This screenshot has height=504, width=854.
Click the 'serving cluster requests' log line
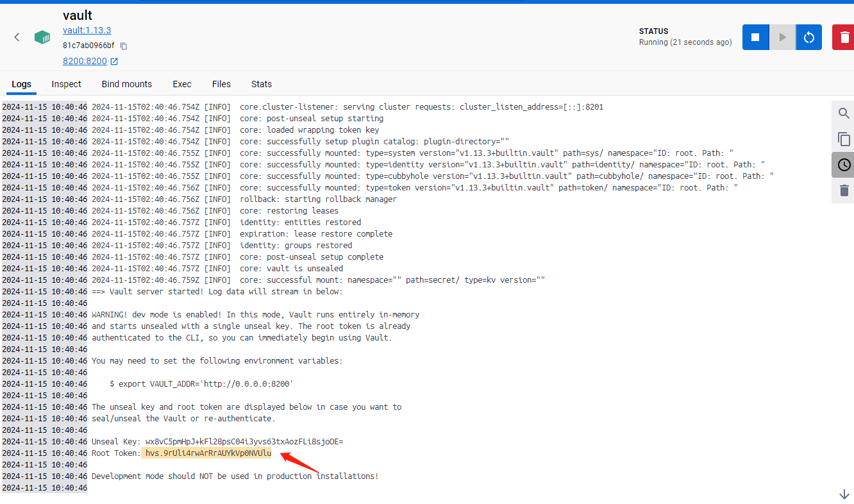347,107
